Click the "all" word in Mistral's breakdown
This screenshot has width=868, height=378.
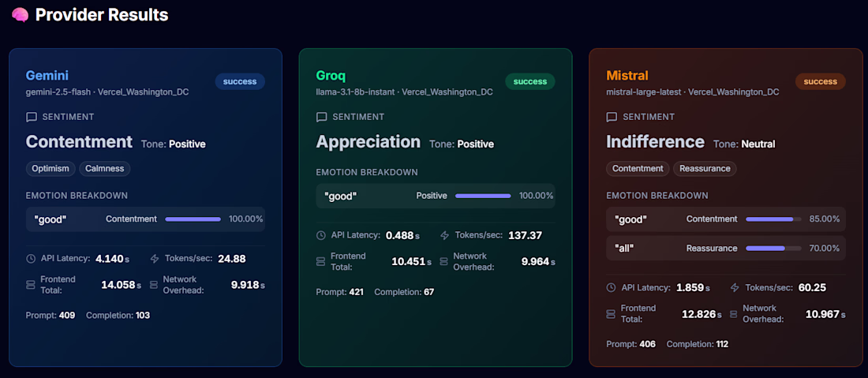point(624,249)
